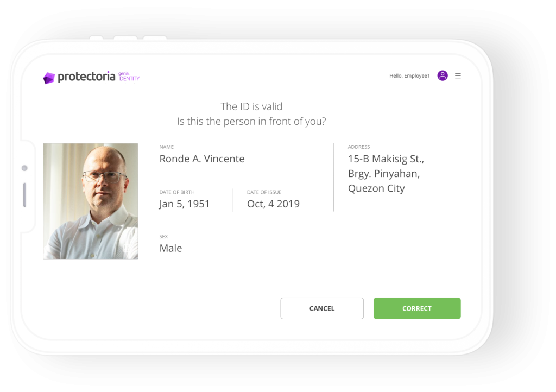Click the 'Hello, Employee1' greeting

(409, 76)
